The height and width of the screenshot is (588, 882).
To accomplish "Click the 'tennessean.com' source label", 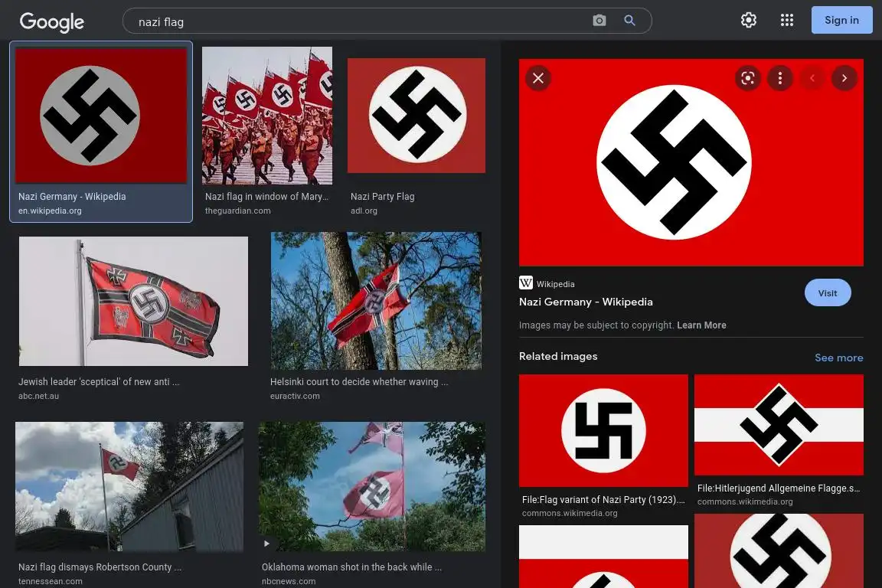I will coord(50,581).
